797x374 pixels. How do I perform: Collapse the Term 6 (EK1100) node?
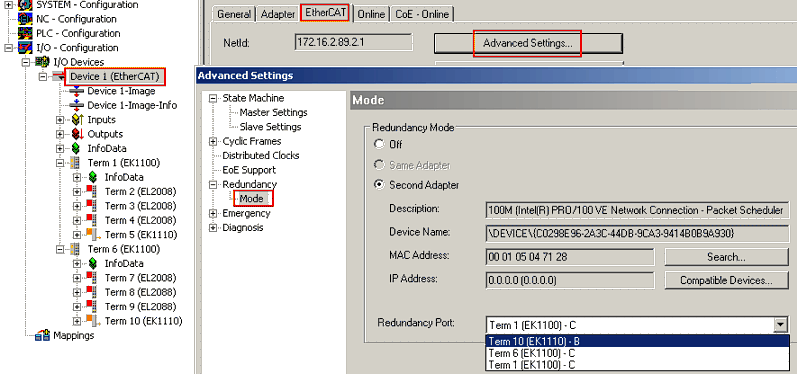(60, 250)
